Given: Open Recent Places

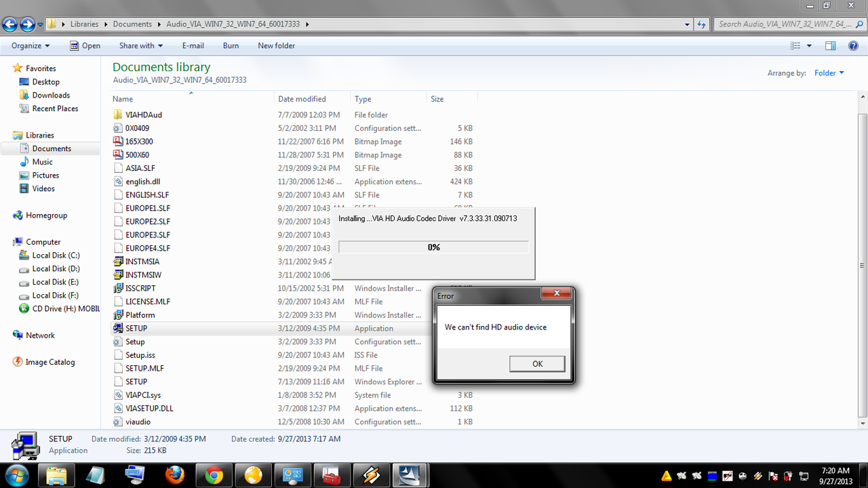Looking at the screenshot, I should tap(55, 108).
